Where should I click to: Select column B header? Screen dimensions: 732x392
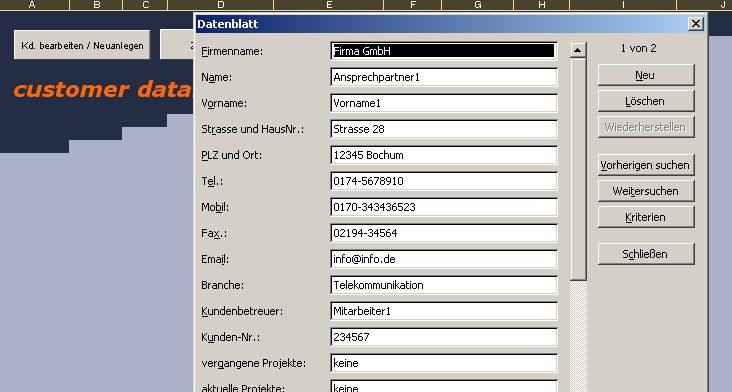(97, 5)
